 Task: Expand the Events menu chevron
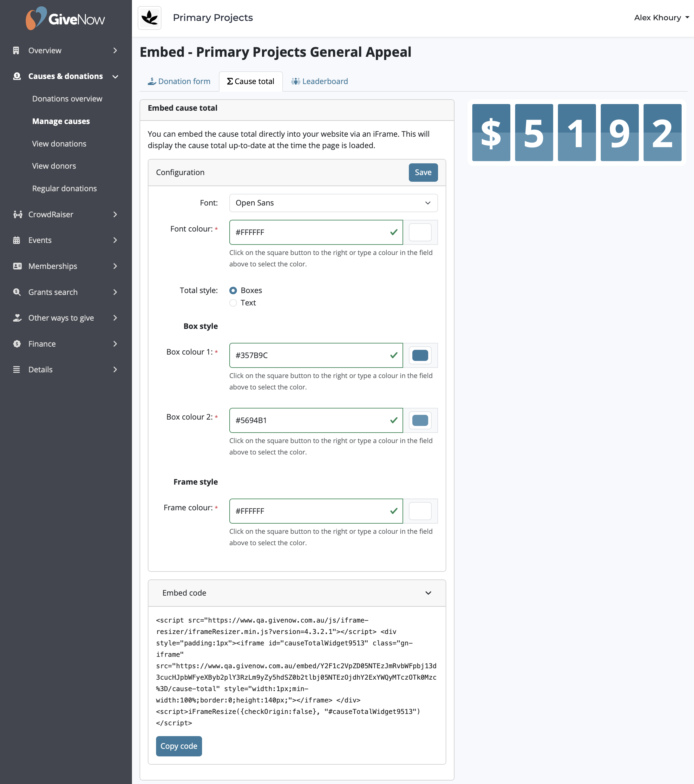coord(115,240)
